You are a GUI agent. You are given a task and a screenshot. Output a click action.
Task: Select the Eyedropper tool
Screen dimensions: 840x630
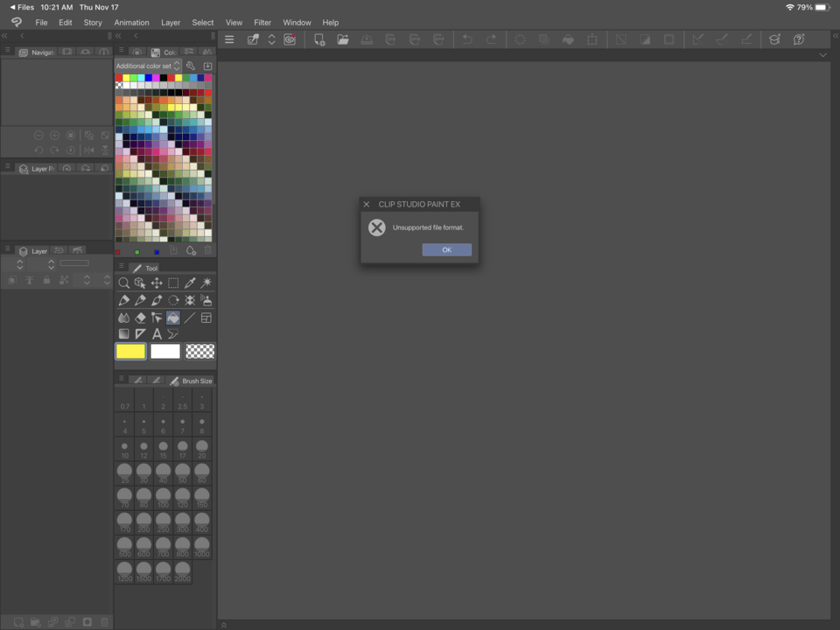(192, 283)
